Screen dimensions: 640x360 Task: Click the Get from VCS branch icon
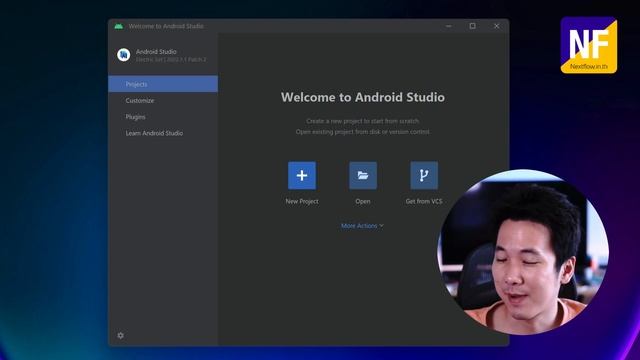pos(424,176)
